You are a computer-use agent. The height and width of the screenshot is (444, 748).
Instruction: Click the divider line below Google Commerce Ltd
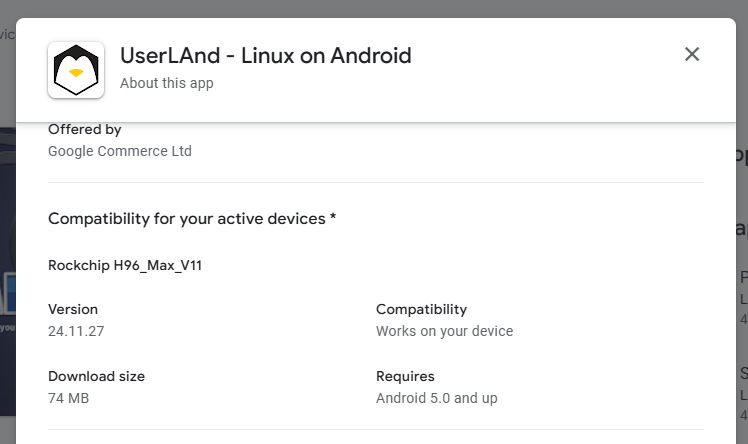[376, 183]
